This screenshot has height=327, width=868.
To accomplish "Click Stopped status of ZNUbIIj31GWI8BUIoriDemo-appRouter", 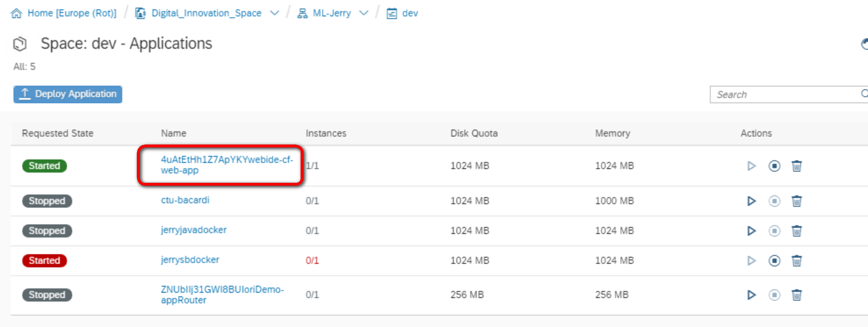I will click(47, 295).
